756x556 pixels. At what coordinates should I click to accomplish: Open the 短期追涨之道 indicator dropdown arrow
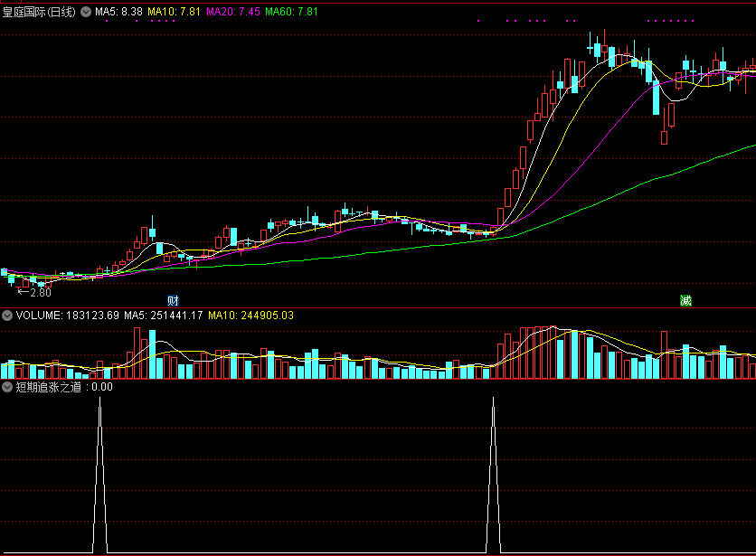7,387
